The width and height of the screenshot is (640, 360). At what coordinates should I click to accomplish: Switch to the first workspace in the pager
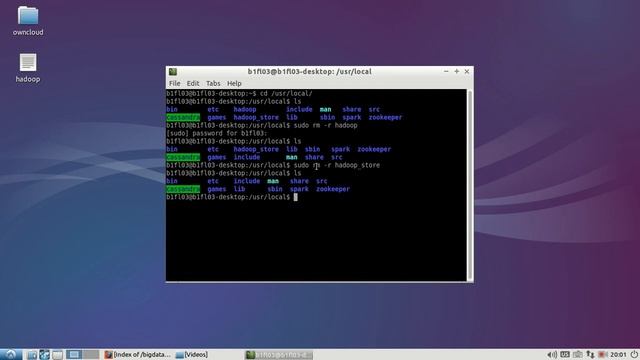point(74,355)
